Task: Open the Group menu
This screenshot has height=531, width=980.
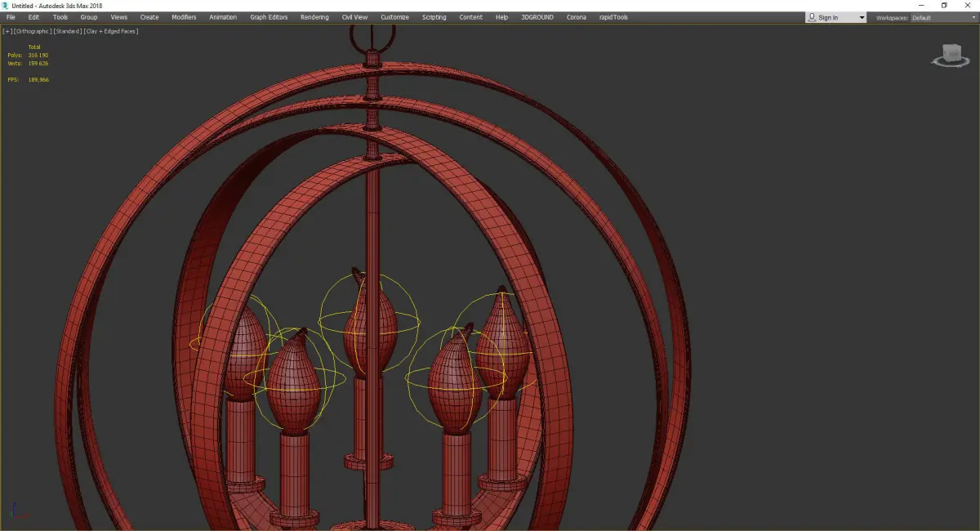Action: 89,17
